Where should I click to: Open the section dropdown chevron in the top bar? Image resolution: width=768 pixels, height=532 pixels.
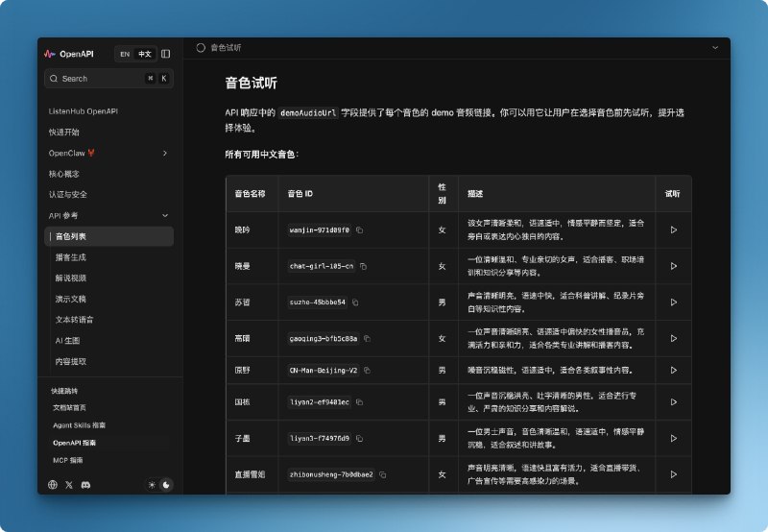click(715, 47)
